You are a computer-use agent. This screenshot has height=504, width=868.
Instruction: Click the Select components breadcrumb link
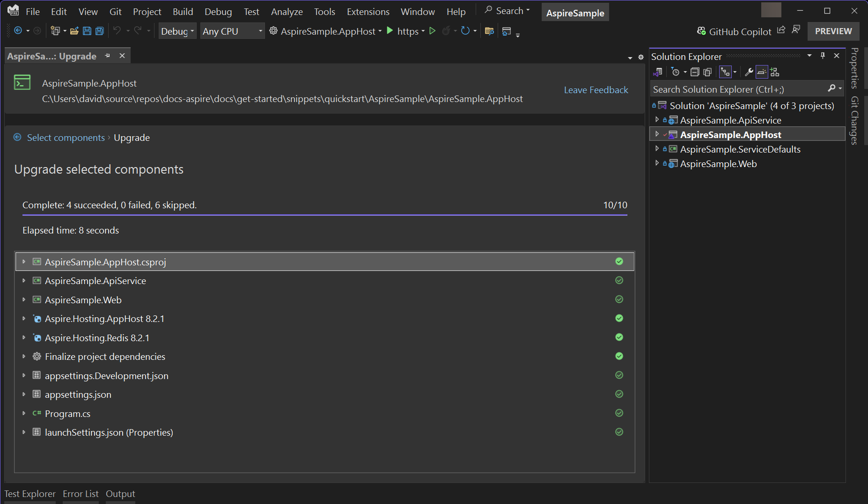point(66,138)
